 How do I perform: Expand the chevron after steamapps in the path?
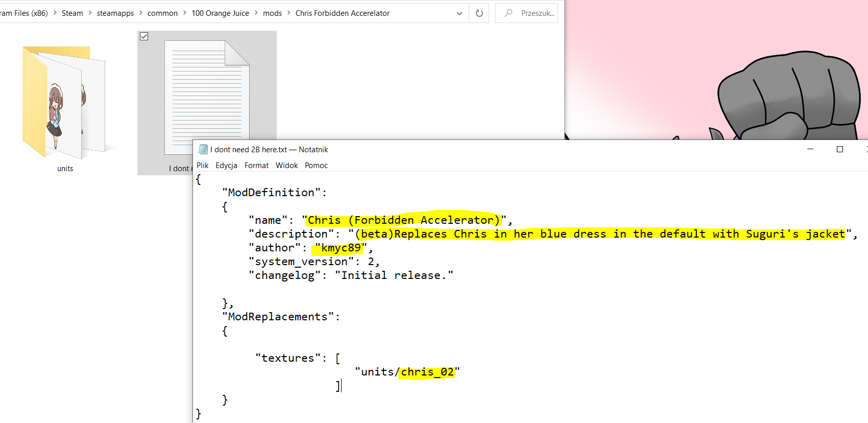coord(141,13)
